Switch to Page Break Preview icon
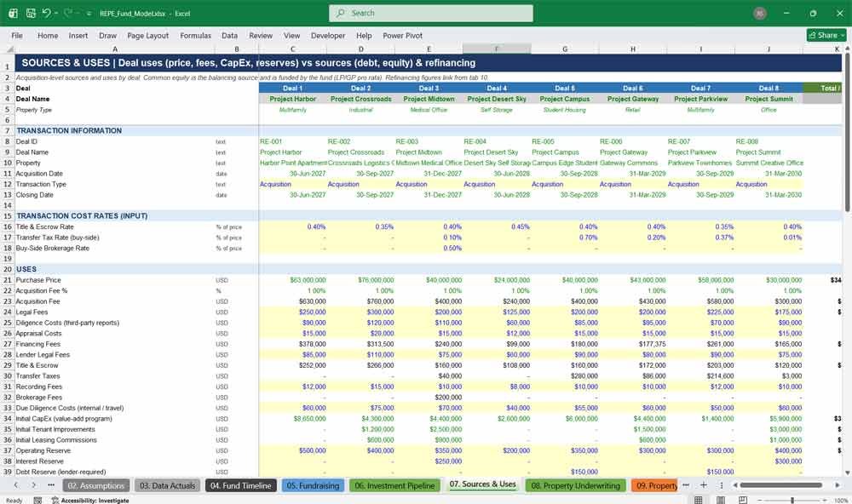 tap(742, 500)
